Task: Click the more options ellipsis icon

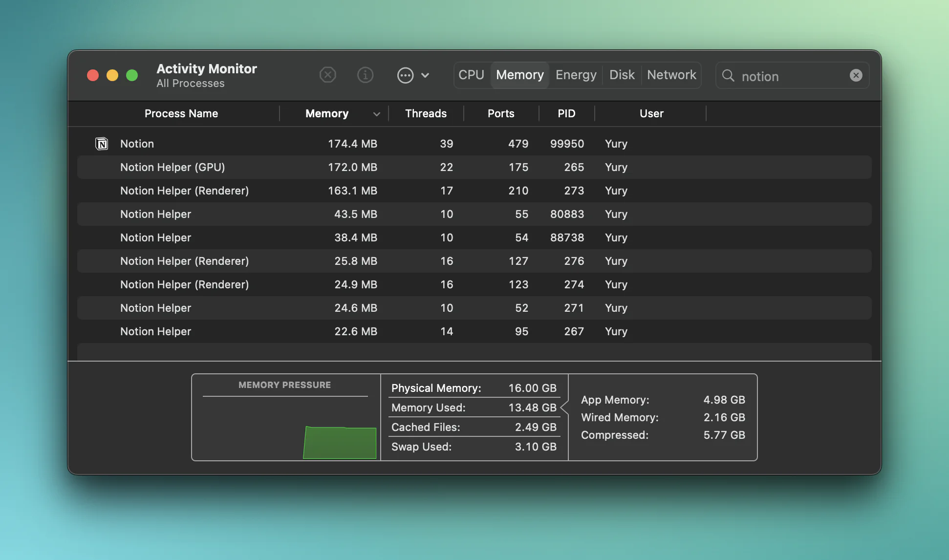Action: (405, 75)
